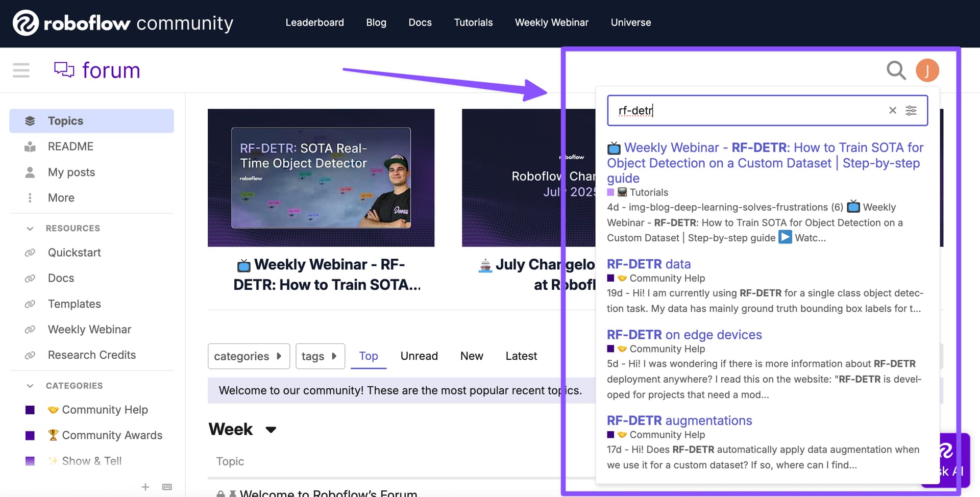Click the Topics stack icon
The height and width of the screenshot is (497, 980).
(x=30, y=121)
